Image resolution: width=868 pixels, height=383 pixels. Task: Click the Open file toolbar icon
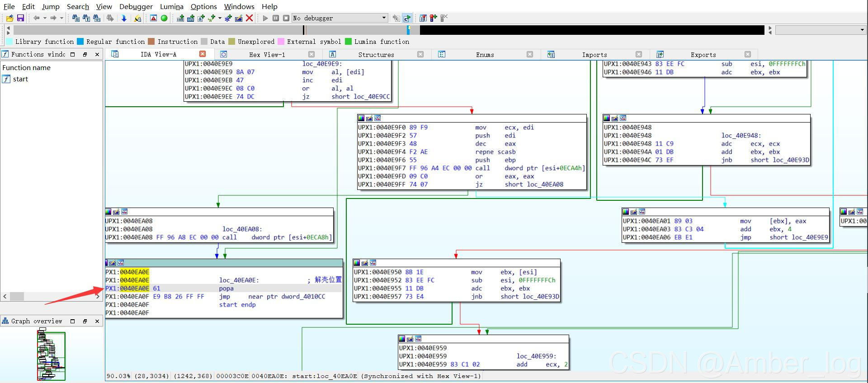tap(9, 18)
